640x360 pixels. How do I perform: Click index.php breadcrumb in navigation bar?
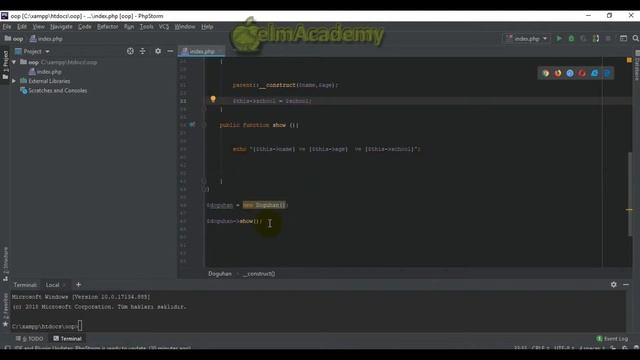(x=46, y=39)
